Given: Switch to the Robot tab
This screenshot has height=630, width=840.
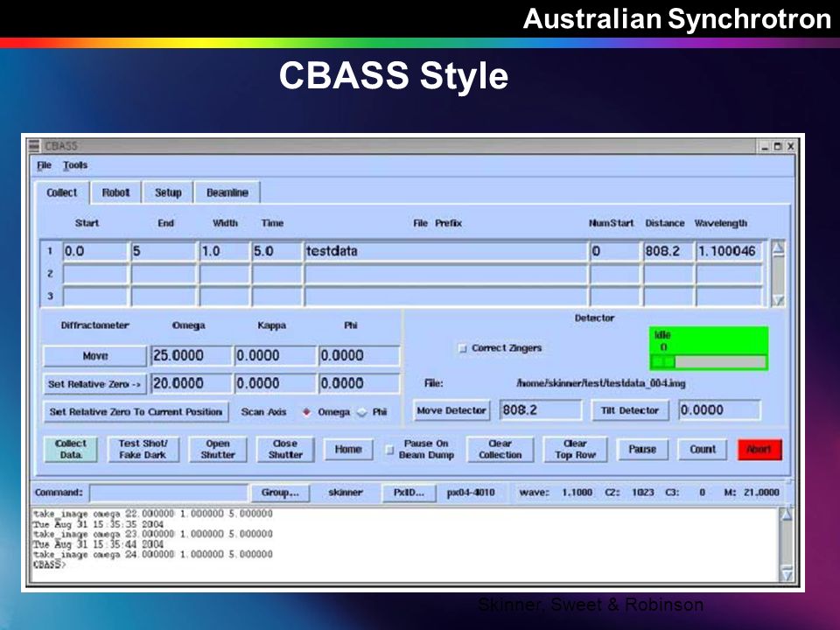Looking at the screenshot, I should (x=115, y=192).
